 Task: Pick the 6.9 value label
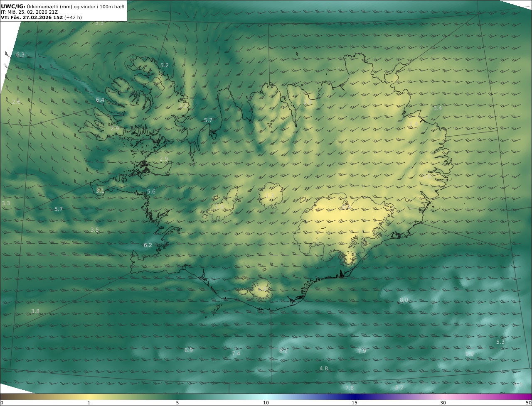point(189,350)
